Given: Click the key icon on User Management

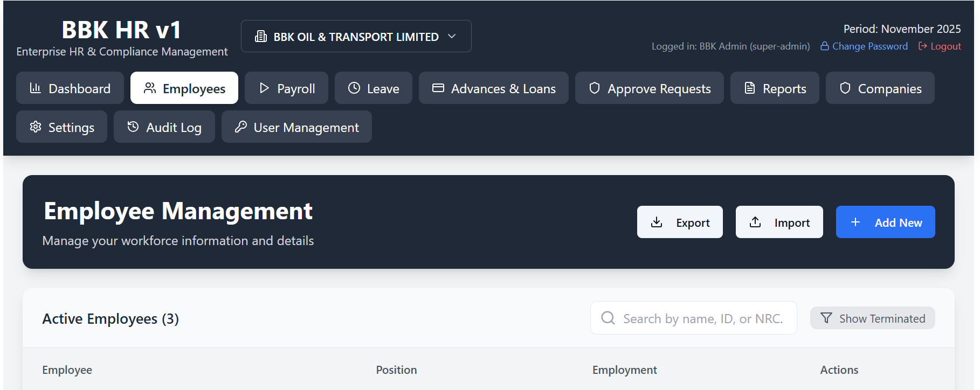Looking at the screenshot, I should [x=241, y=127].
